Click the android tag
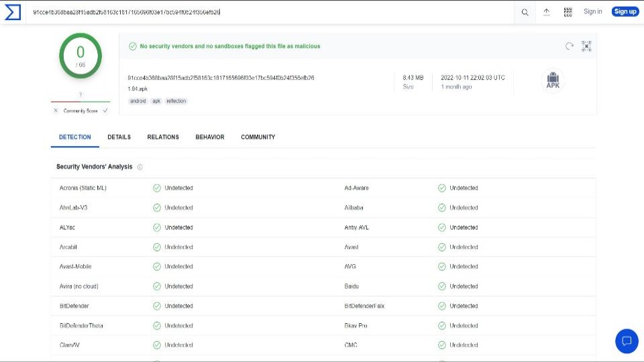 (x=138, y=101)
